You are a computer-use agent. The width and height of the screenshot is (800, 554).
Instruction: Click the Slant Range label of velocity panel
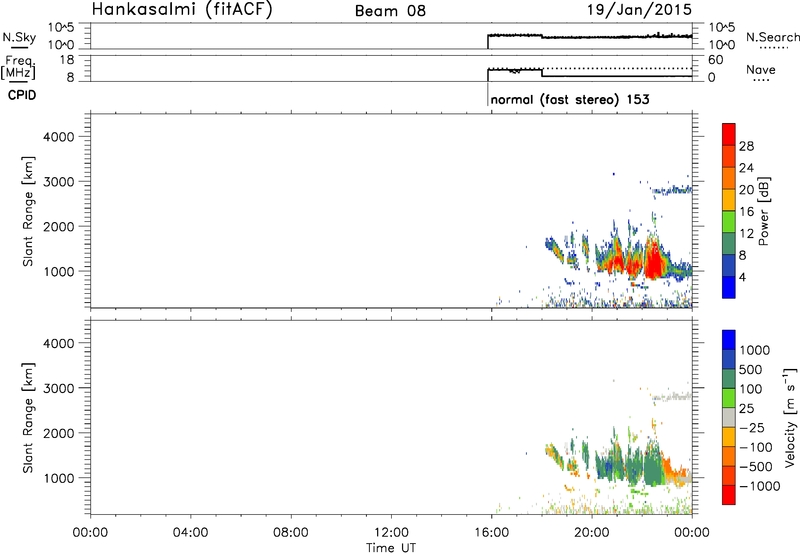pos(28,418)
